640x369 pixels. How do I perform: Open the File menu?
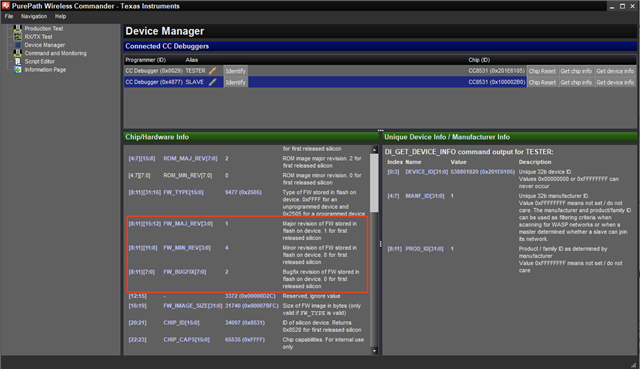point(9,16)
